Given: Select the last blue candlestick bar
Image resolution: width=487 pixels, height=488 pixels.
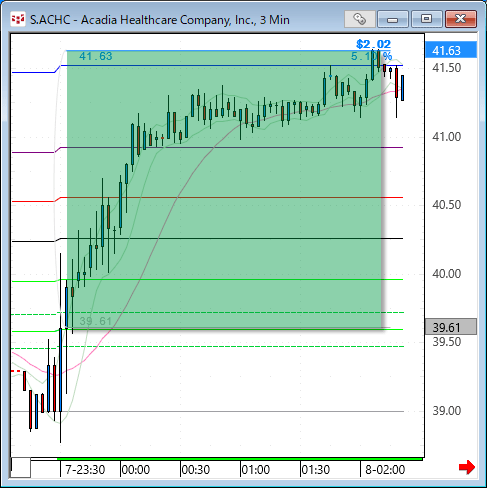Looking at the screenshot, I should (x=403, y=88).
